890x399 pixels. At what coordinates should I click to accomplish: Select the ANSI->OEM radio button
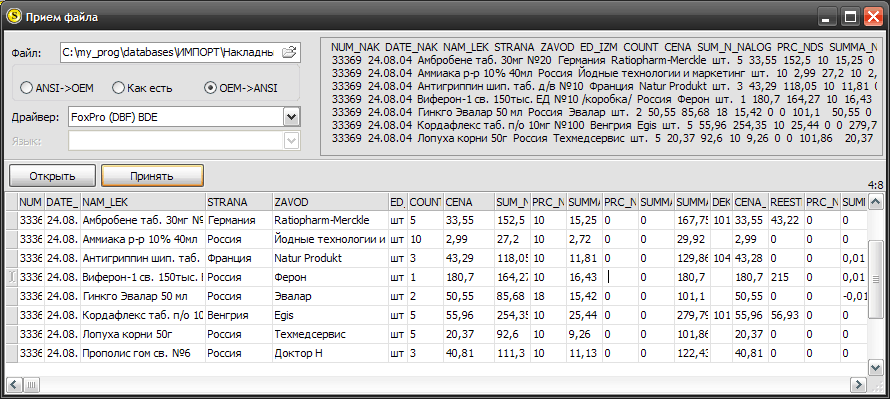[57, 88]
